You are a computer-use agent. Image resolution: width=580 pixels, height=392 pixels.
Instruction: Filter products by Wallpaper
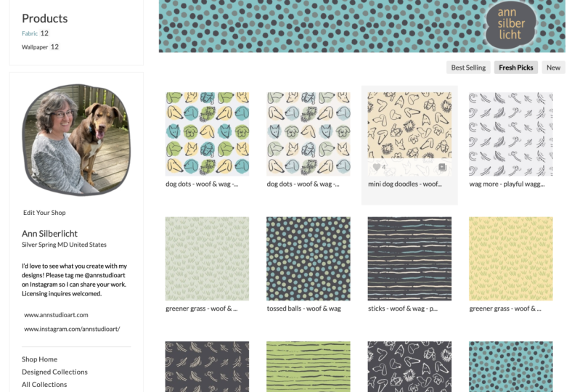(x=35, y=47)
